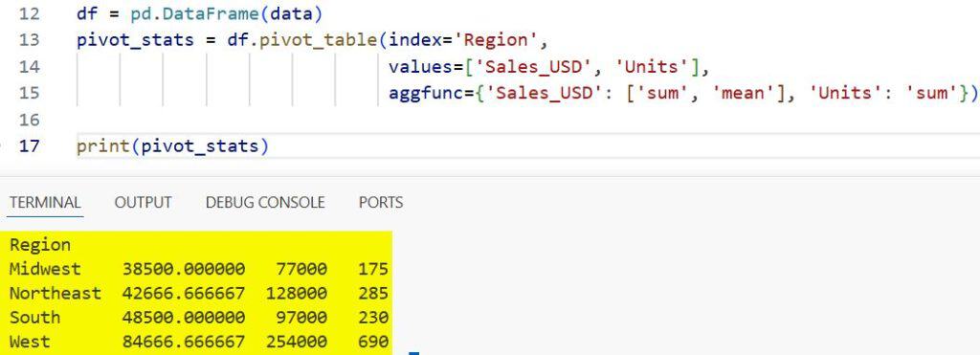
Task: Click 'South' row label in terminal
Action: pos(35,318)
